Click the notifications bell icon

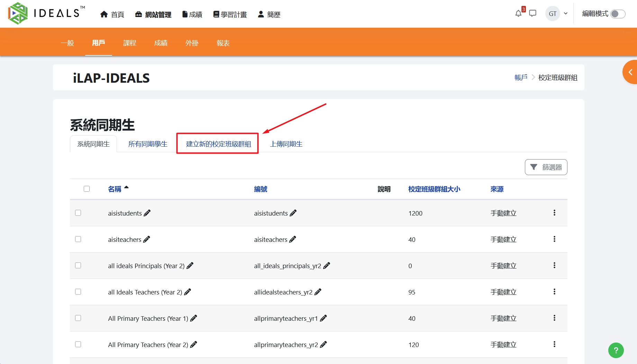coord(518,14)
